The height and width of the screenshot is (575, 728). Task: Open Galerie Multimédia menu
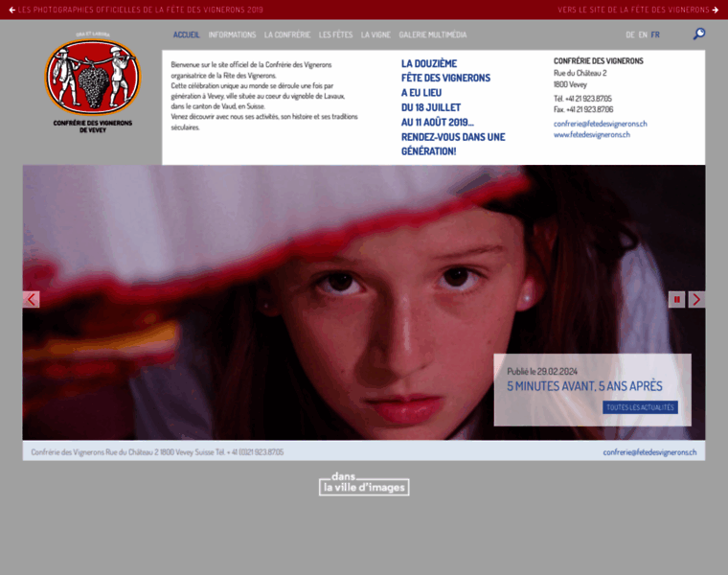[x=433, y=34]
